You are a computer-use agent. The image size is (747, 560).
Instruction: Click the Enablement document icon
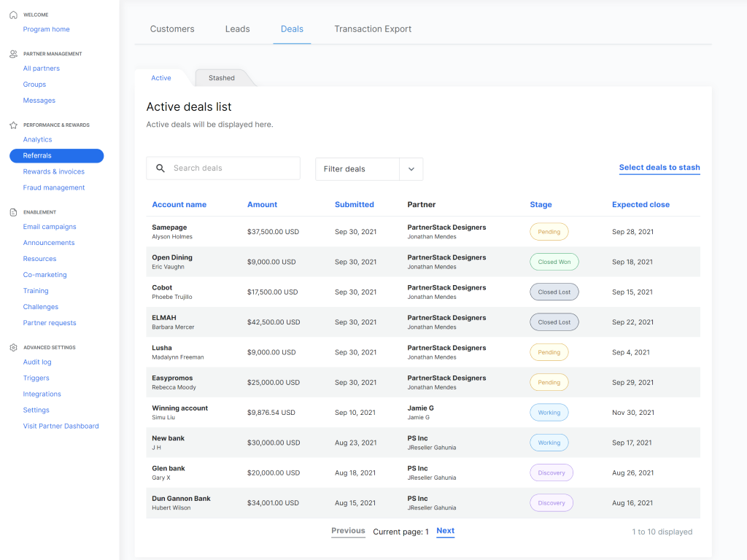[x=13, y=212]
